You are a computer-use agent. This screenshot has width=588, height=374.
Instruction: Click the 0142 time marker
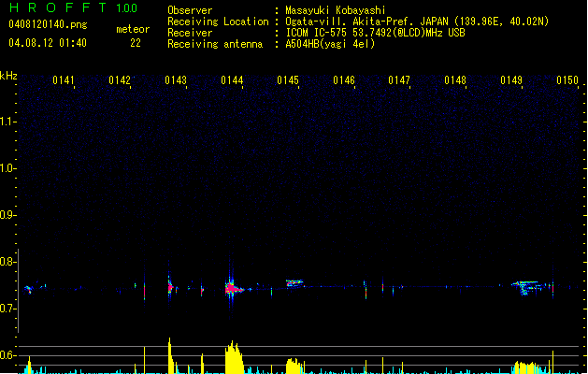(x=120, y=80)
